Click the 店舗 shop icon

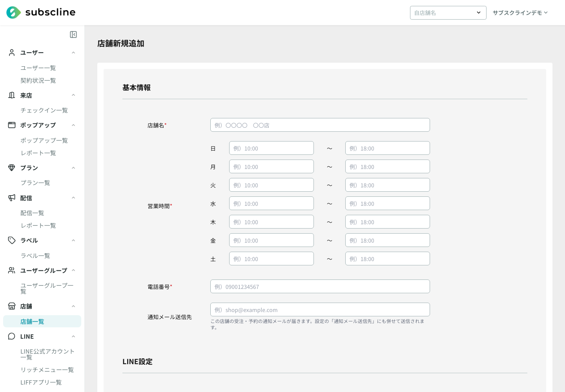12,306
